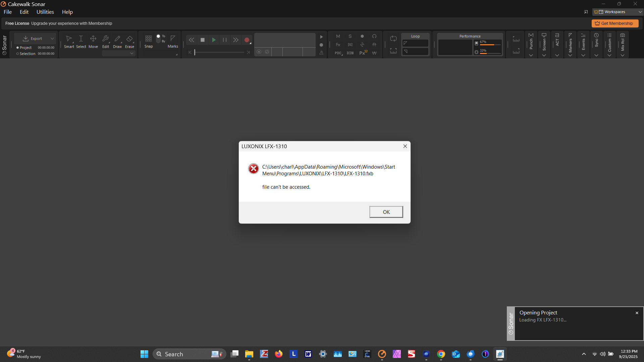Open File Explorer from taskbar

pos(249,354)
